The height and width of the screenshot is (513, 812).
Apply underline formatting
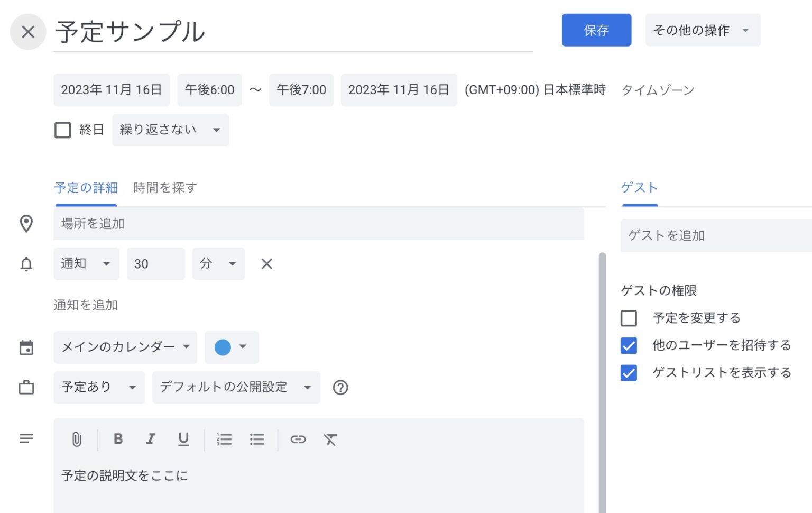click(x=183, y=439)
